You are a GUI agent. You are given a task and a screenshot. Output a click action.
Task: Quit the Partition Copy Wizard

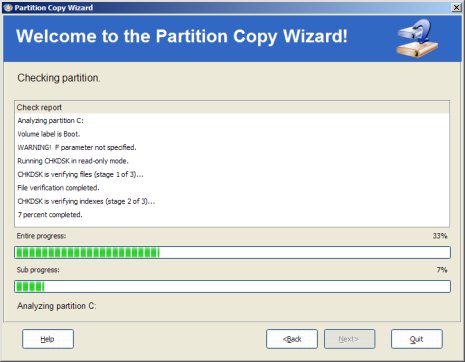tap(417, 339)
